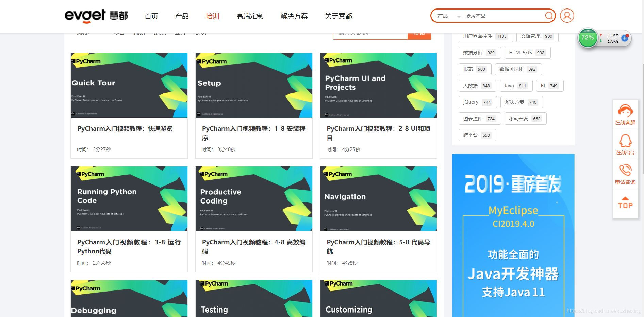
Task: Open link PyCharm入门视频教程：快速游览
Action: click(125, 129)
